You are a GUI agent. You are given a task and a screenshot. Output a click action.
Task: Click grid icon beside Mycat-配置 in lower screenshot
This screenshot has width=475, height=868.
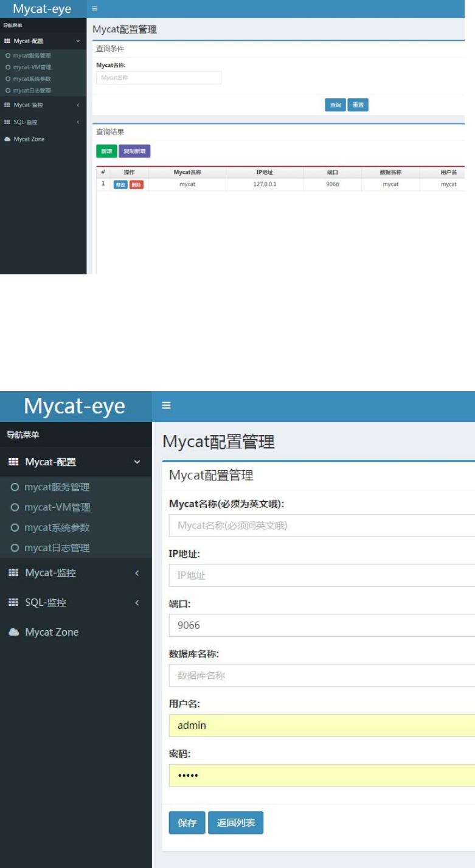pyautogui.click(x=13, y=462)
